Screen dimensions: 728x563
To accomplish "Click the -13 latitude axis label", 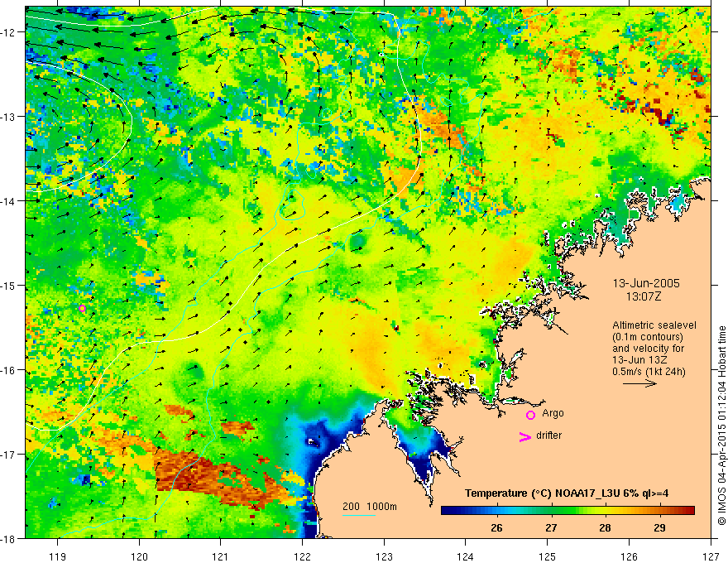I will [10, 117].
